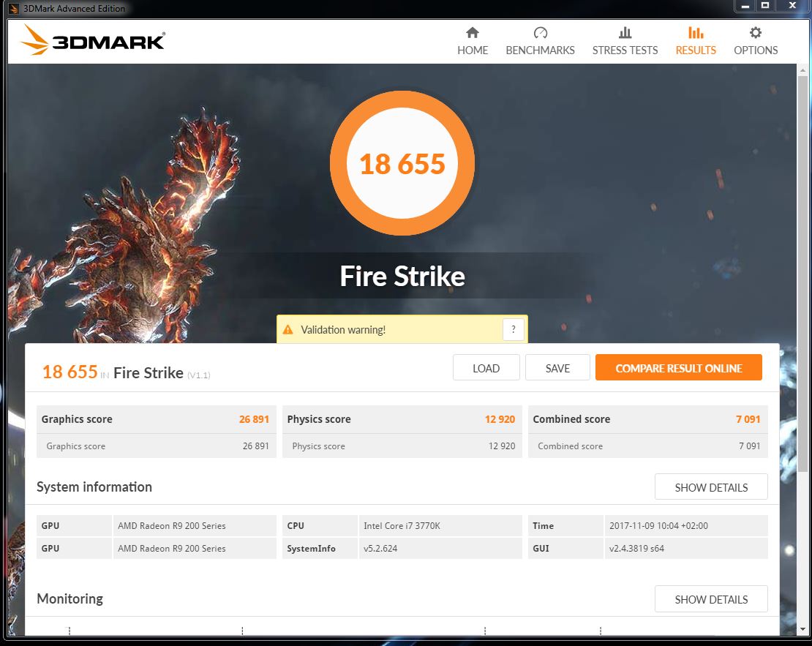
Task: Click the Physics score header row
Action: pos(402,419)
